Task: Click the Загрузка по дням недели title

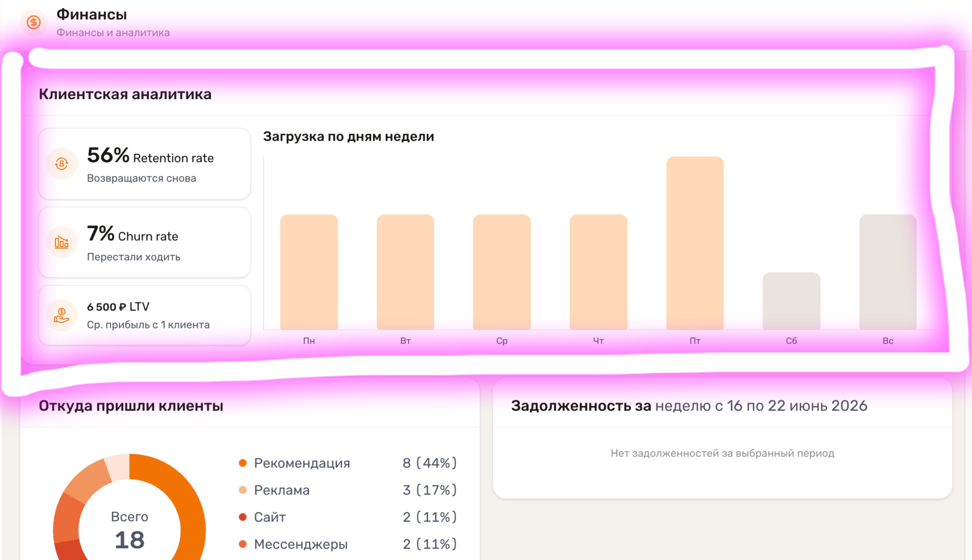Action: click(x=349, y=137)
